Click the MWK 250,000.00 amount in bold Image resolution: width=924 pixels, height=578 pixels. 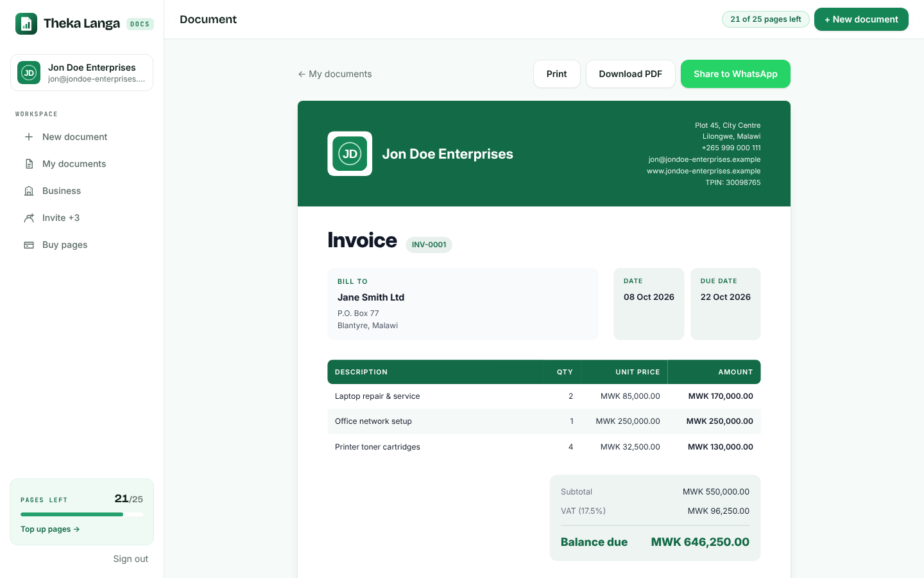(x=720, y=421)
